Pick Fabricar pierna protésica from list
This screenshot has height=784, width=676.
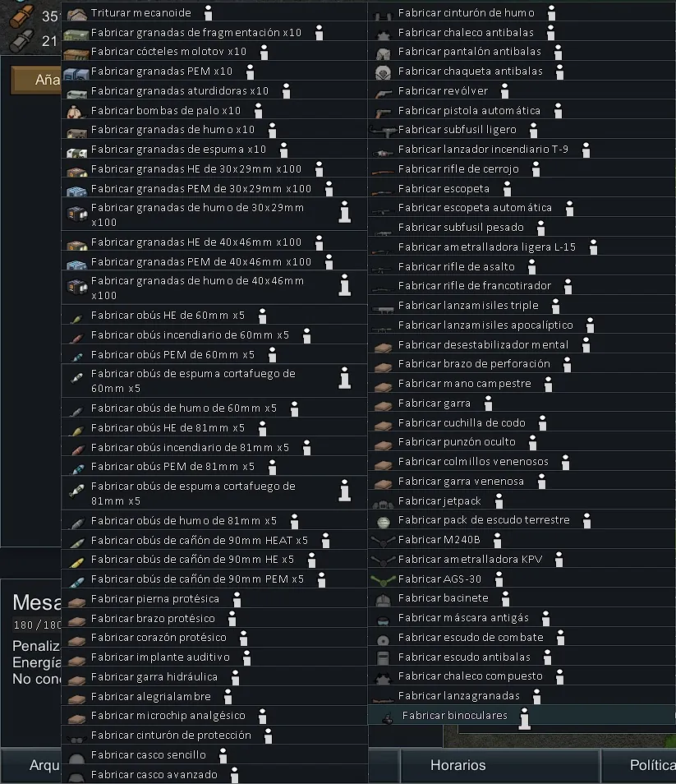coord(154,599)
